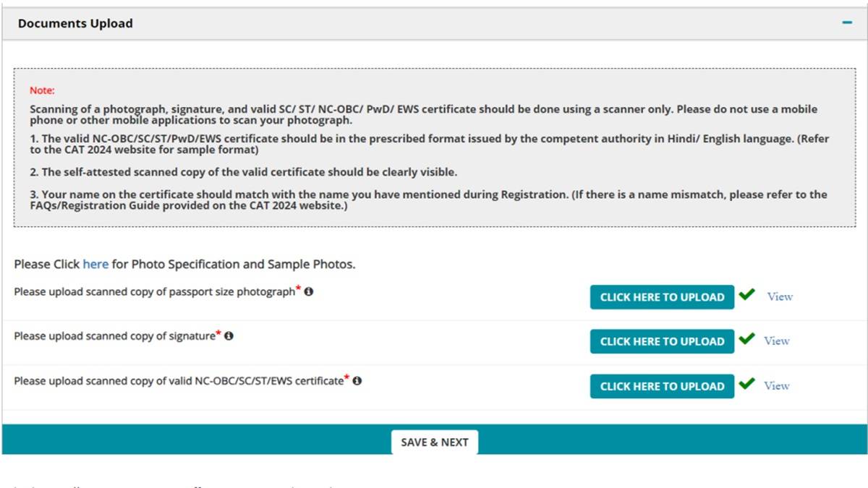View the uploaded category certificate

[777, 385]
